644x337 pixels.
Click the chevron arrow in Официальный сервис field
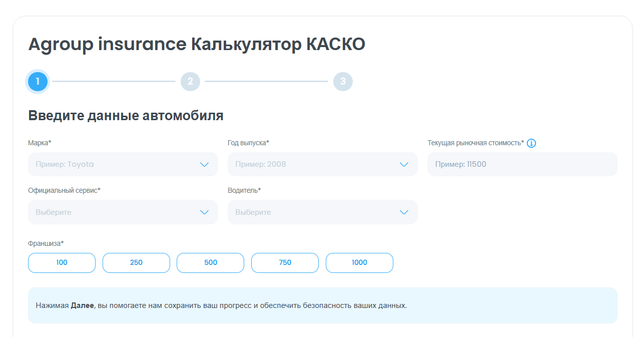tap(204, 212)
